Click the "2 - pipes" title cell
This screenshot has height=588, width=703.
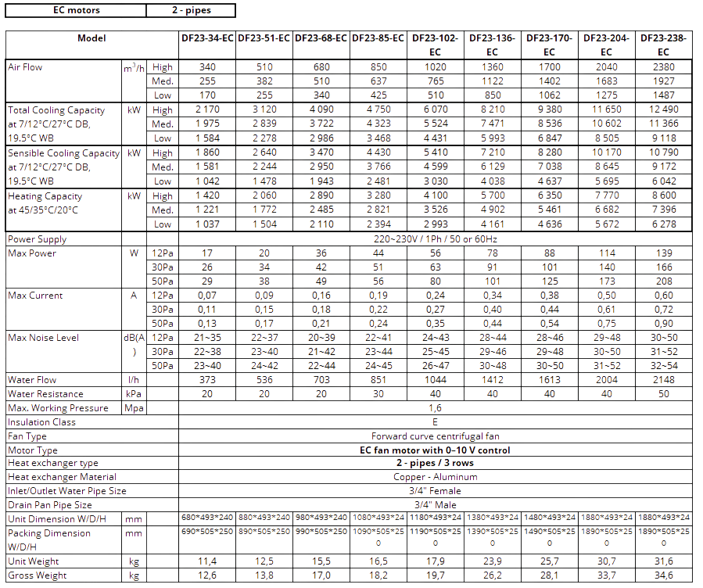[190, 10]
